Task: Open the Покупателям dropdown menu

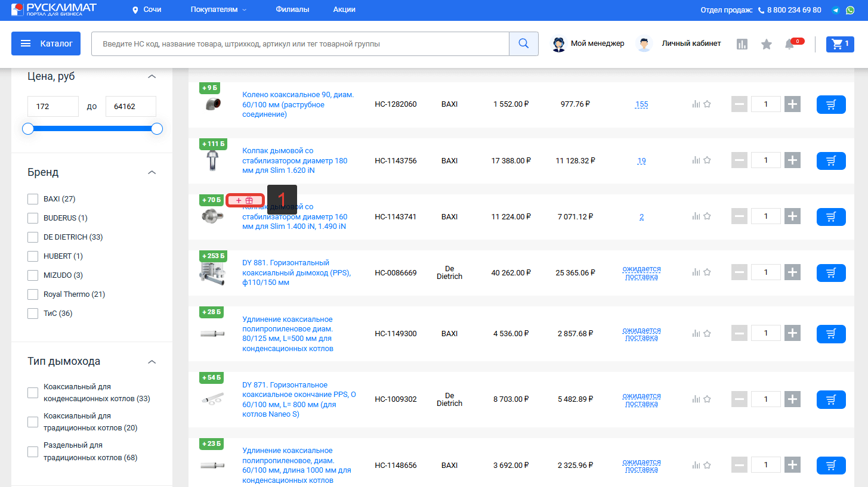Action: pos(218,10)
